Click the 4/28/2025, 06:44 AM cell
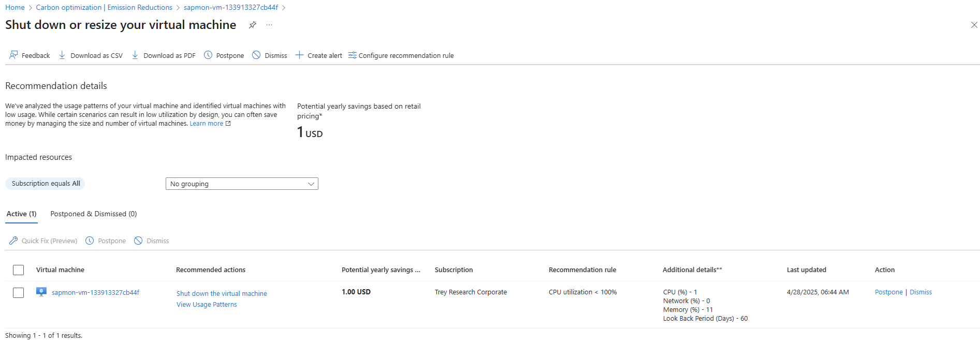 (818, 292)
